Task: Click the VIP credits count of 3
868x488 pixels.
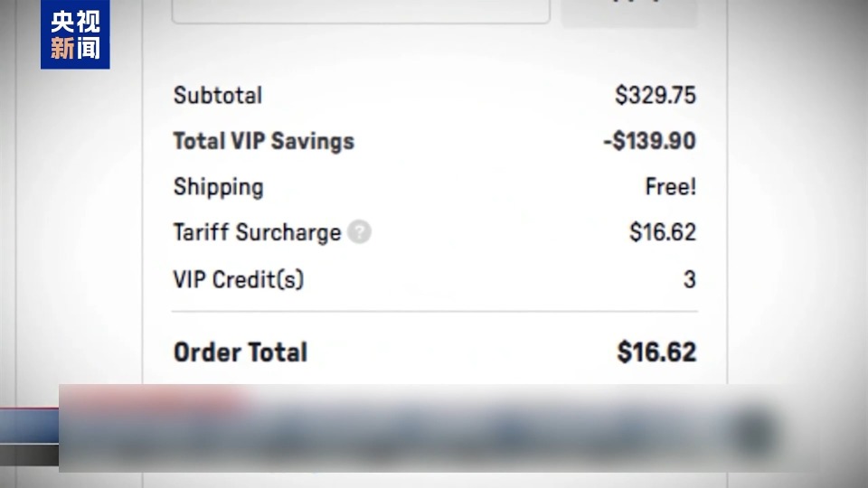Action: pos(689,279)
